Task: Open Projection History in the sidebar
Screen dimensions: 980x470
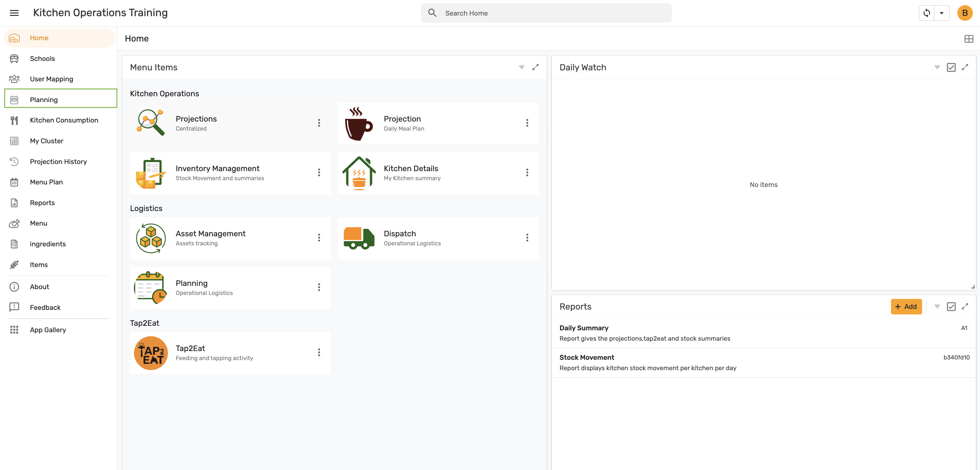Action: tap(60, 162)
